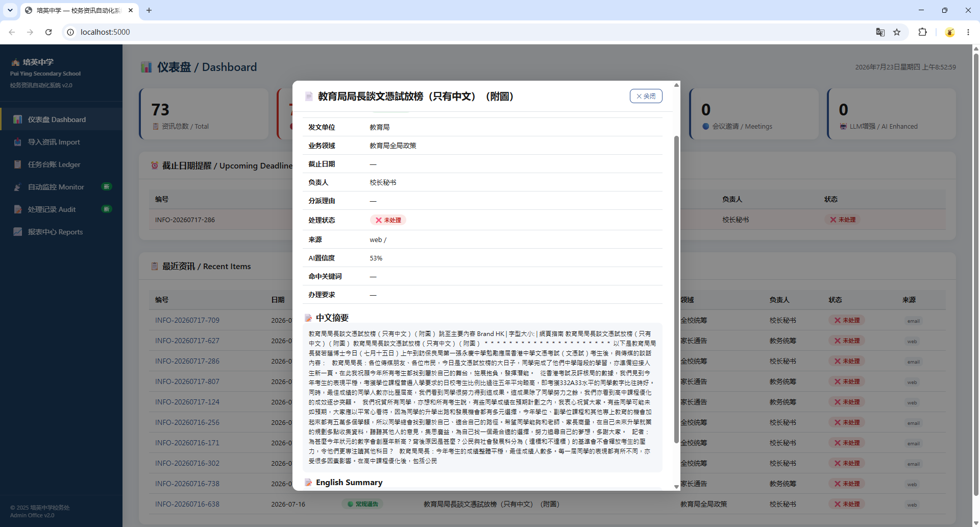Click the 状态 column header in Recent Items

tap(835, 300)
